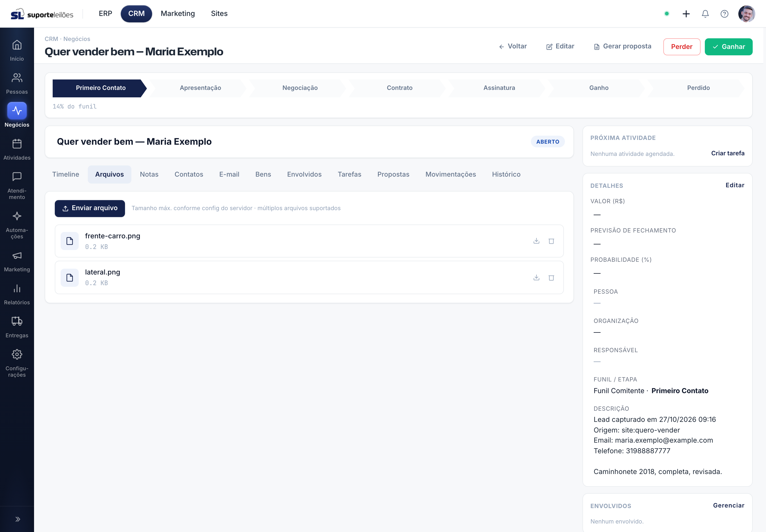Click Editar in Detalhes panel

[734, 185]
